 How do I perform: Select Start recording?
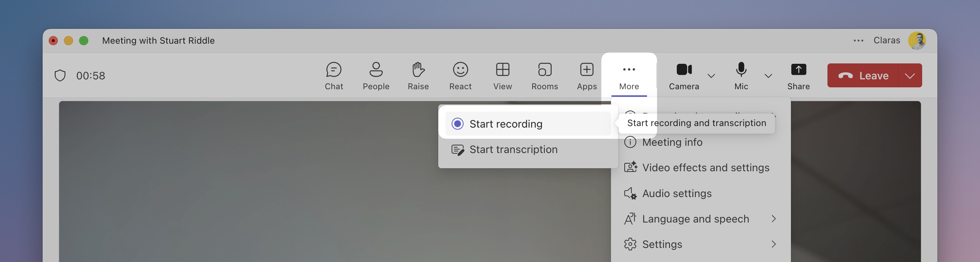tap(528, 124)
